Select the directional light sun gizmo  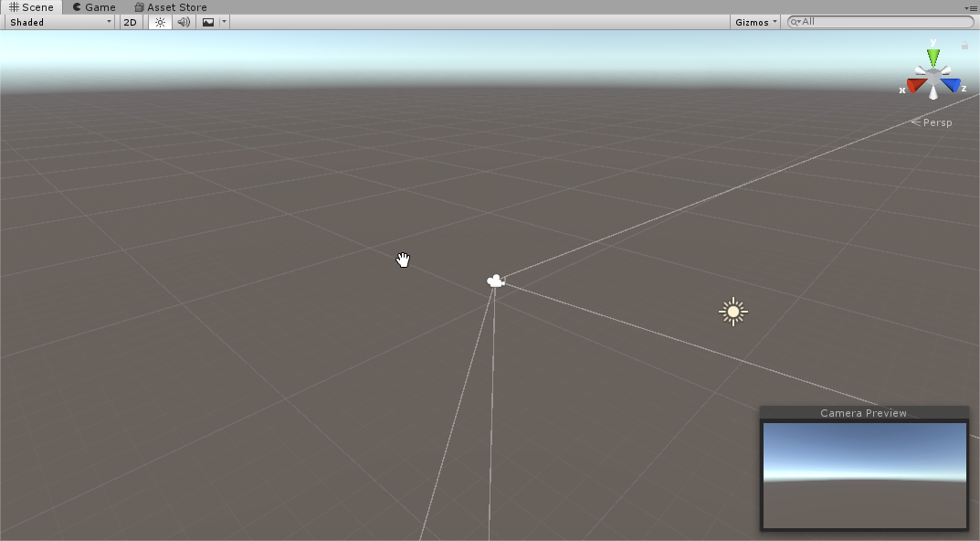click(x=733, y=312)
